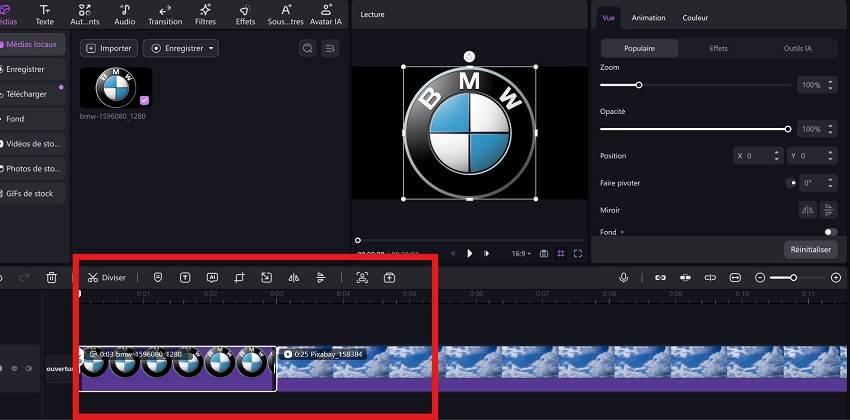Open the Filtres tool in top toolbar
Screen dimensions: 850x420
(205, 14)
